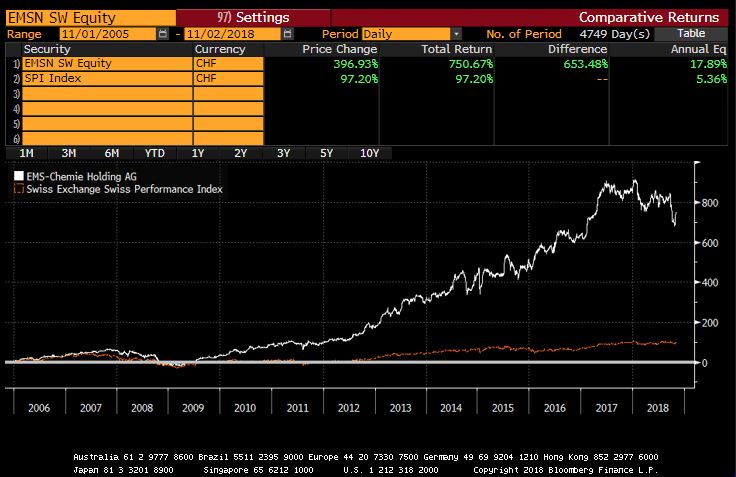Click the 17.89% annual equivalent value
This screenshot has height=477, width=736.
tap(708, 64)
